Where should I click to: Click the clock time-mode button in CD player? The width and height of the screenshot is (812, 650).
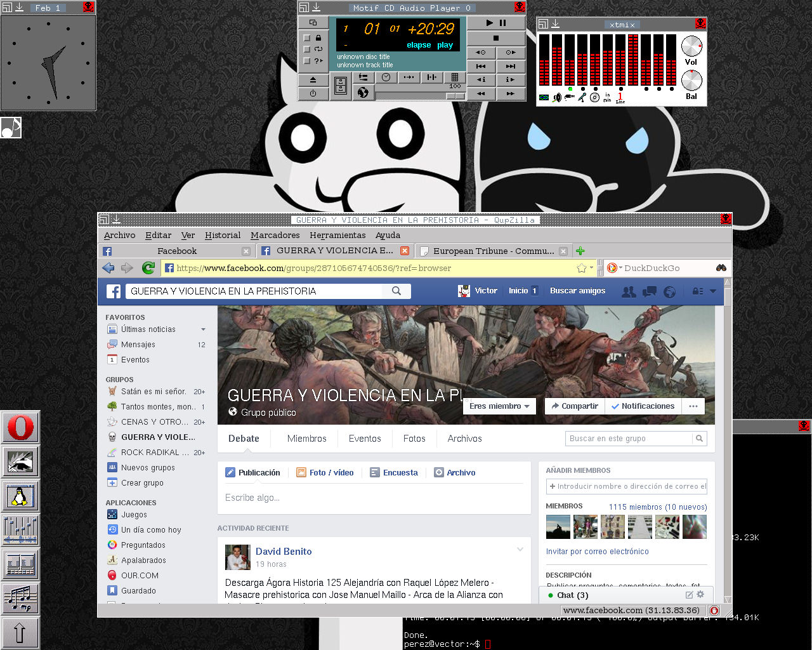click(x=386, y=77)
